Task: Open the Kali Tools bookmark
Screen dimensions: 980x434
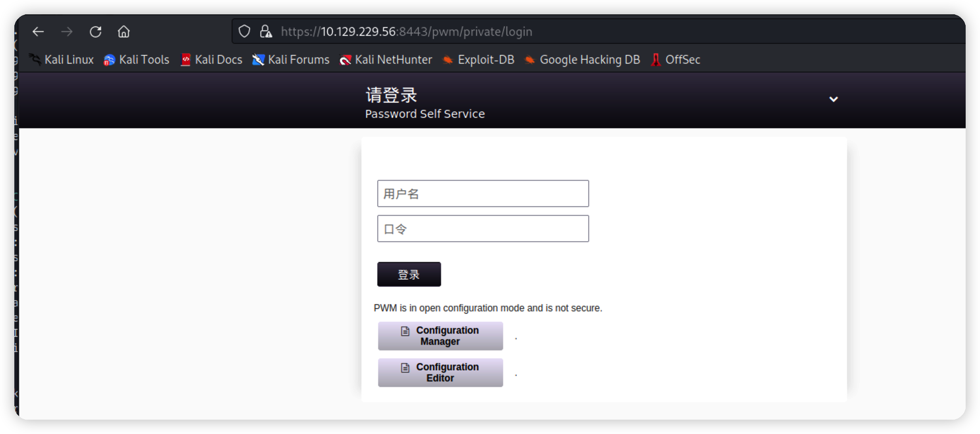Action: pos(137,60)
